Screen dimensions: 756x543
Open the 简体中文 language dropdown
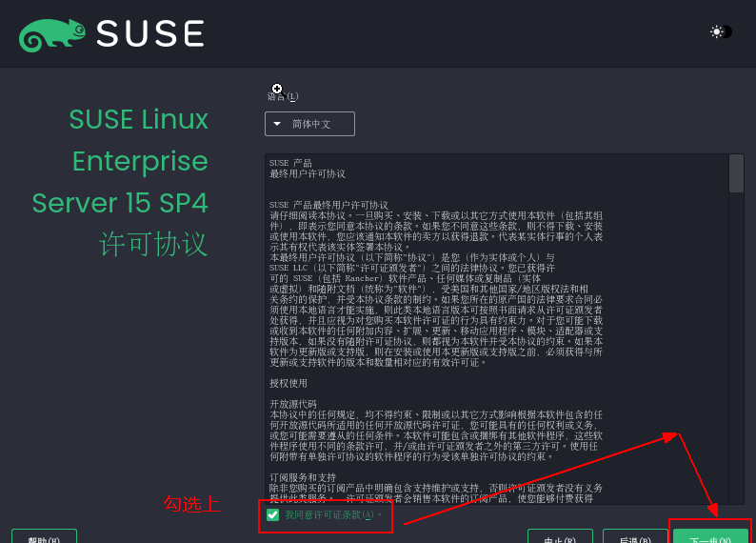[309, 124]
